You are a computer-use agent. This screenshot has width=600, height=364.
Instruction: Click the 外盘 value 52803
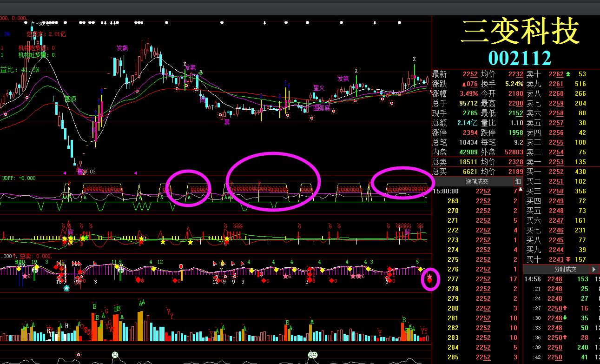pos(514,152)
